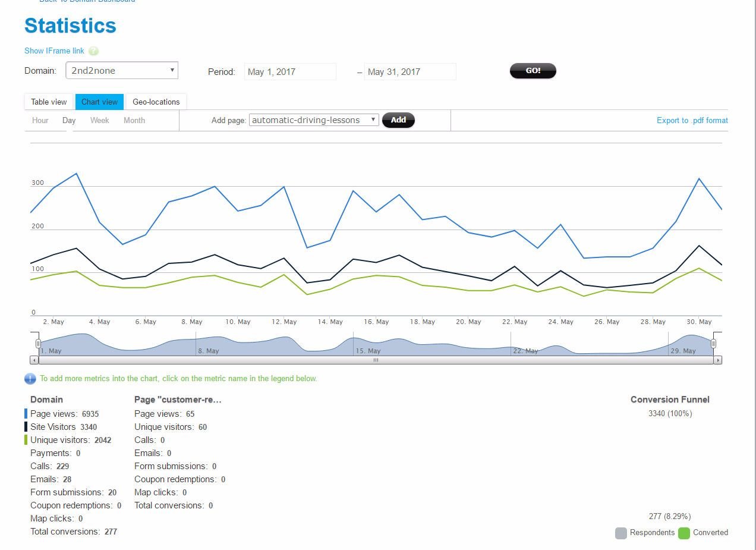Click the Add button
Image resolution: width=756 pixels, height=550 pixels.
398,120
